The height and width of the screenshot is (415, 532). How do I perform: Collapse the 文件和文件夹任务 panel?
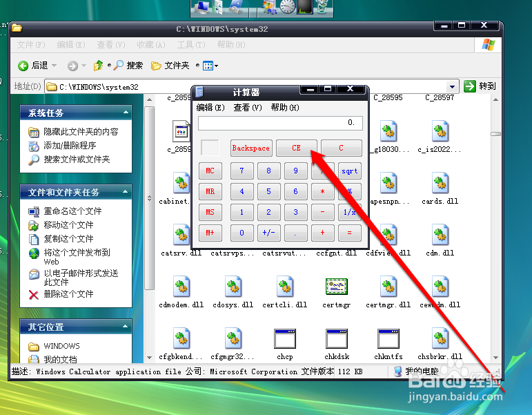point(125,192)
